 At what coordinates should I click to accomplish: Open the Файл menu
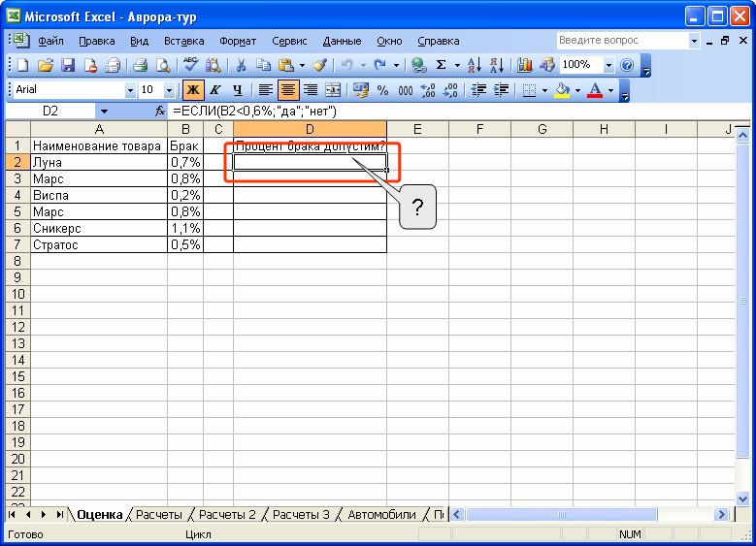[50, 41]
